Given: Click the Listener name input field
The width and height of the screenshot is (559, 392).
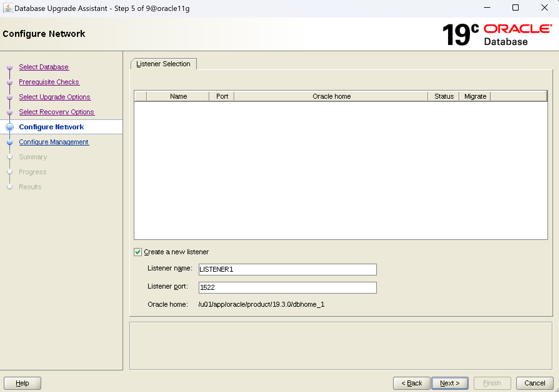Looking at the screenshot, I should click(x=287, y=270).
